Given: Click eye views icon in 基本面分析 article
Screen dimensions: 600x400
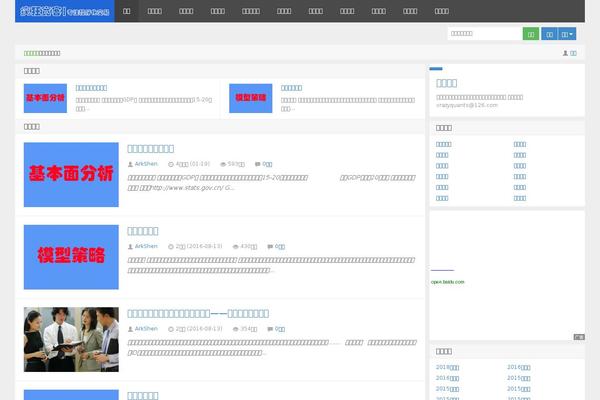Looking at the screenshot, I should 223,164.
